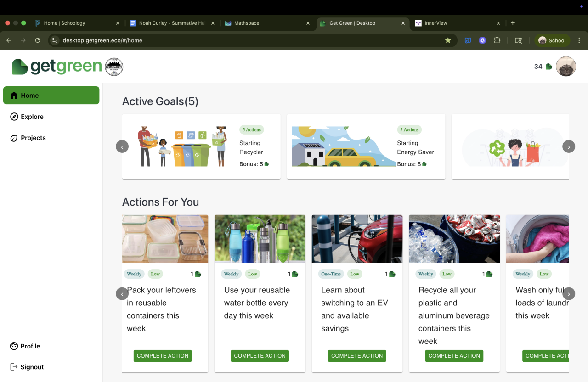Complete action for Learn about EV
The image size is (588, 382).
tap(357, 356)
